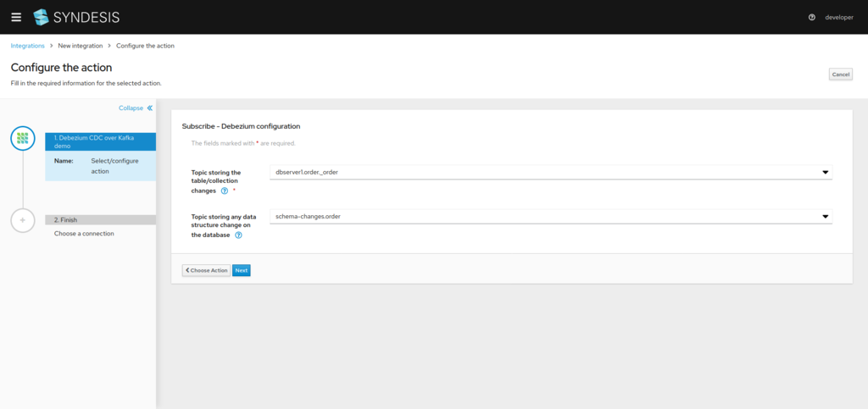Select the 2. Finish step
Image resolution: width=868 pixels, height=409 pixels.
click(100, 219)
